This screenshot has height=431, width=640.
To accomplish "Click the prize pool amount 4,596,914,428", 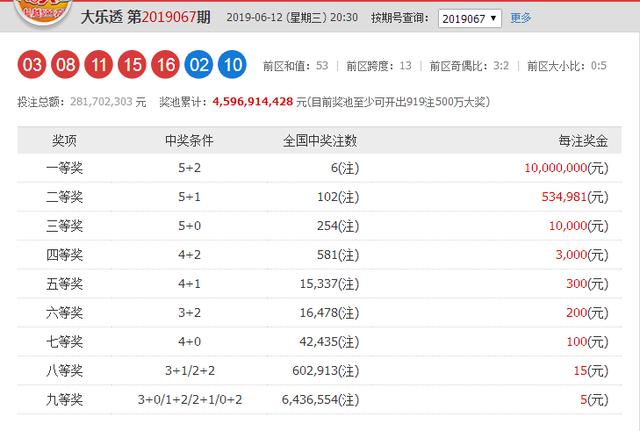I will point(253,102).
